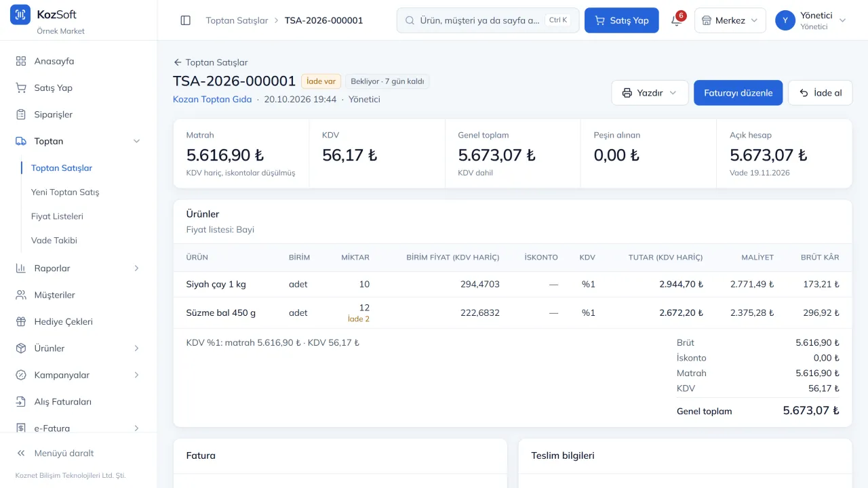This screenshot has height=488, width=868.
Task: Click the Siyah çay 1 kg row name
Action: (x=216, y=285)
